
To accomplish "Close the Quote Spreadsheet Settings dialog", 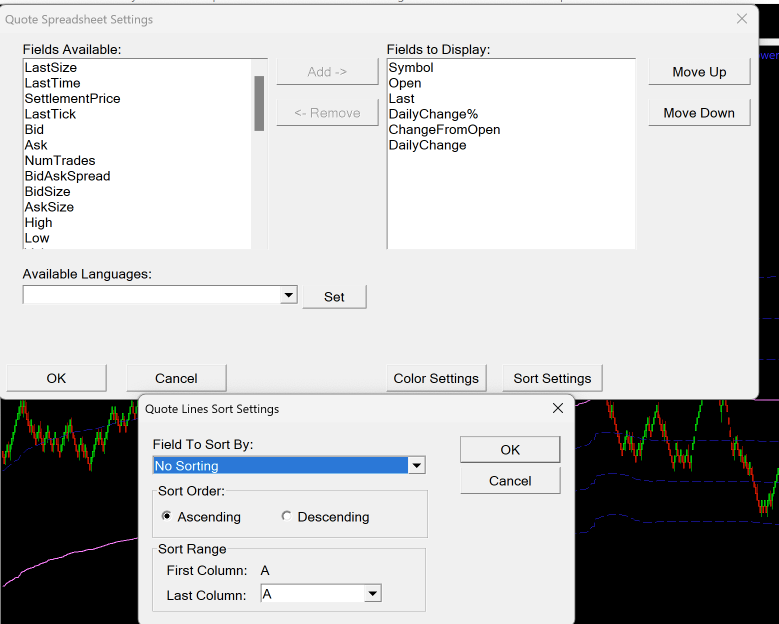I will [742, 19].
